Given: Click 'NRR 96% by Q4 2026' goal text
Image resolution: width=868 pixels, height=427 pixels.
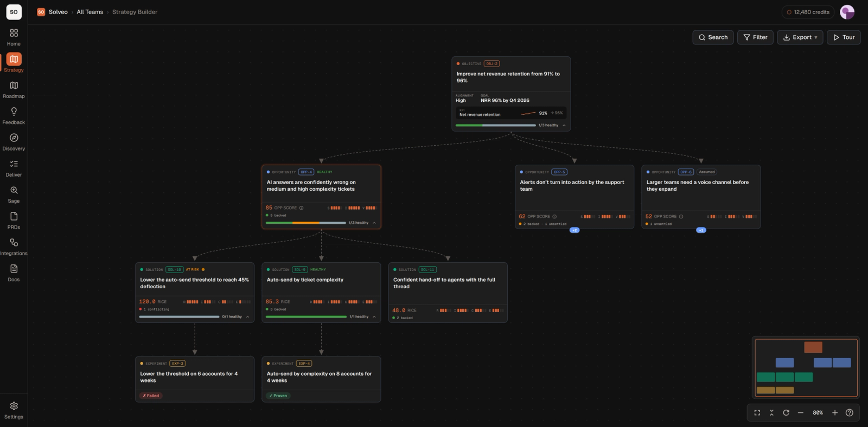Looking at the screenshot, I should coord(505,100).
